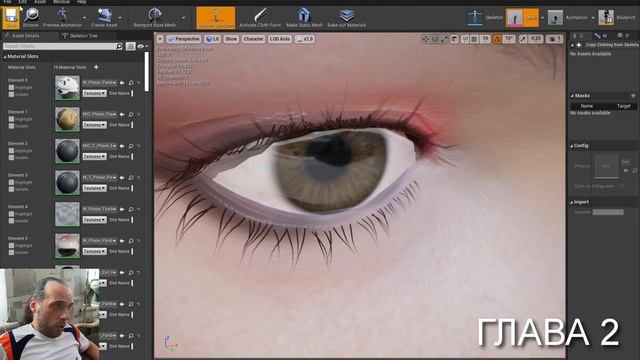Toggle the Section Selection tool

coord(216,18)
